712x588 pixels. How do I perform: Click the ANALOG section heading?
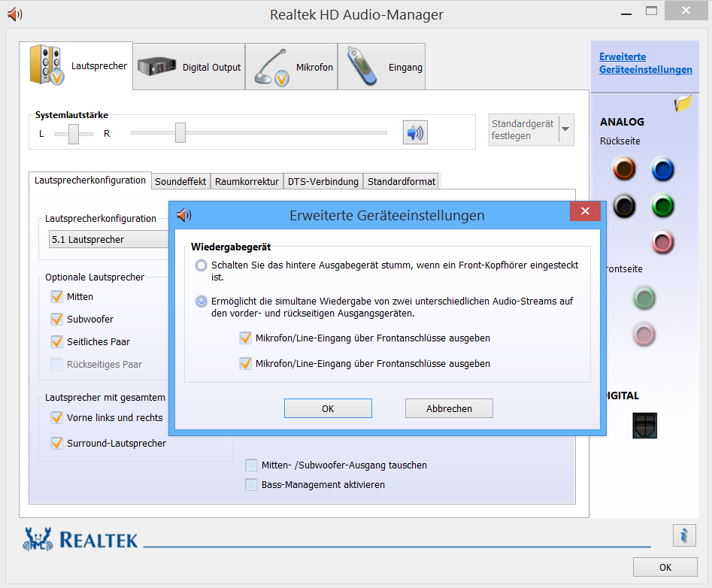622,122
